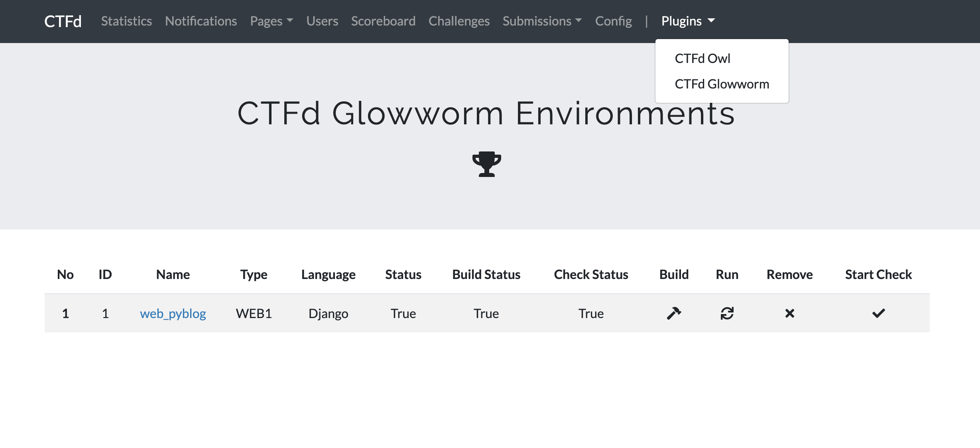Viewport: 980px width, 448px height.
Task: Click the Language column header
Action: point(328,274)
